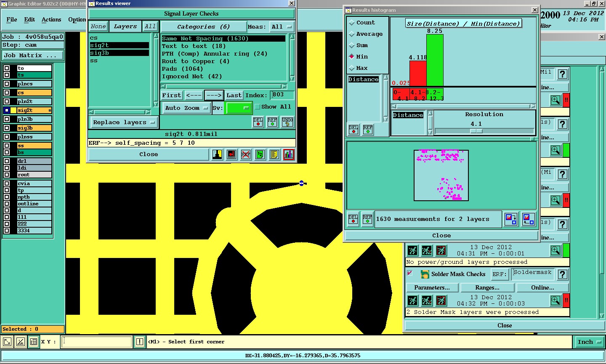This screenshot has width=606, height=364.
Task: Click the yellow notes page icon
Action: (274, 154)
